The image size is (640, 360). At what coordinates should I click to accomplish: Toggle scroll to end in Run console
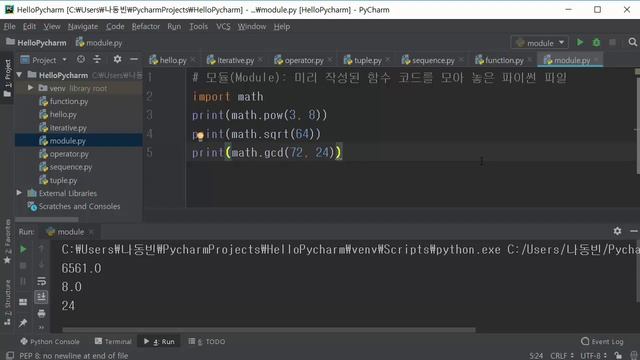(41, 297)
